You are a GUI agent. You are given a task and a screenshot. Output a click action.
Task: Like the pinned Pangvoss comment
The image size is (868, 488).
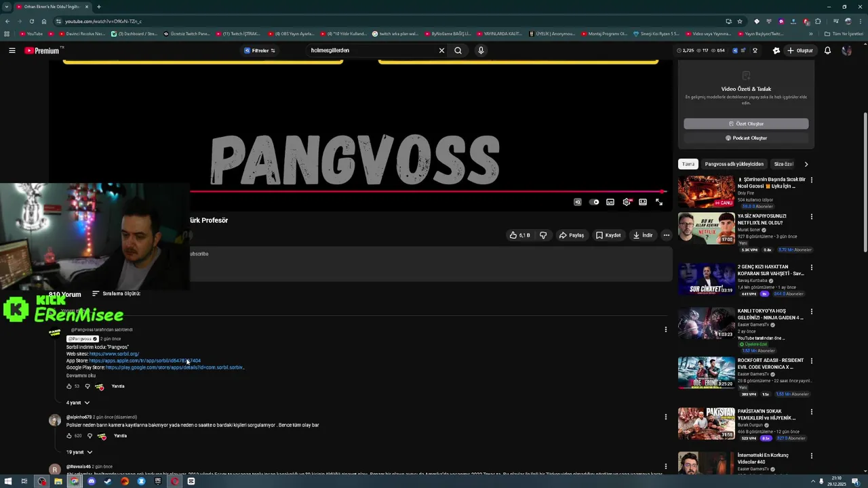coord(68,386)
